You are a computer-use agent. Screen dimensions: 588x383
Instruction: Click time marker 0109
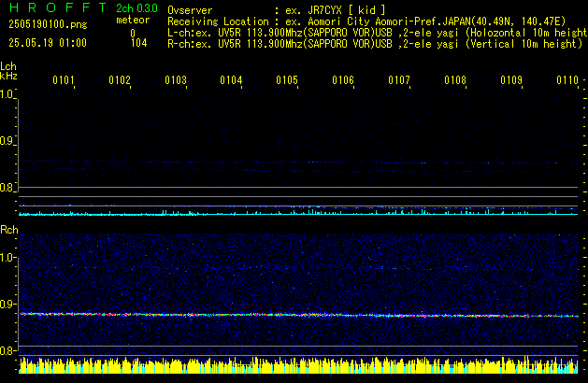(x=511, y=80)
